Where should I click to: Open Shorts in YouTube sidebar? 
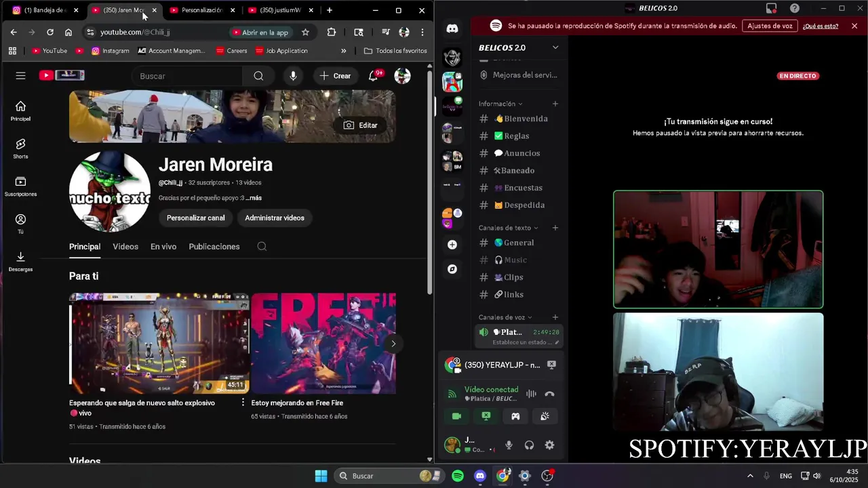[20, 149]
